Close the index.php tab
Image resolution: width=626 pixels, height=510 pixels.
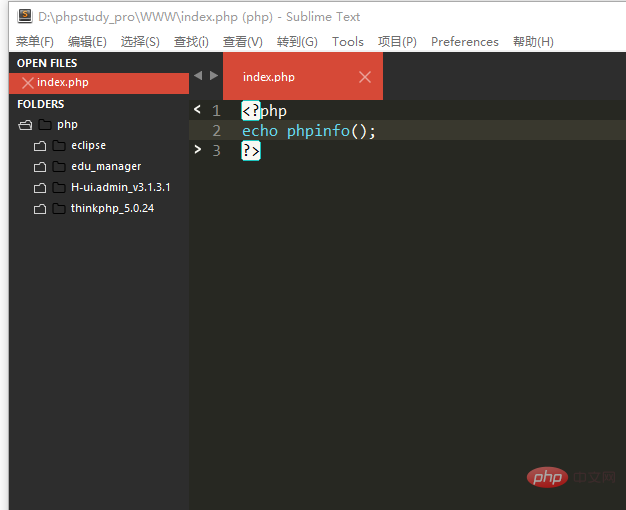pyautogui.click(x=365, y=77)
